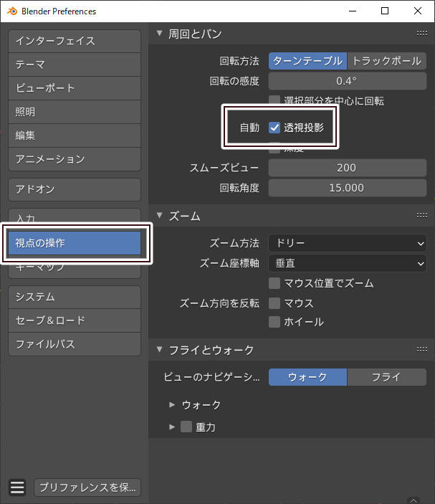Screen dimensions: 435x504
Task: Enable 選択部分を中心に回転 checkbox
Action: 274,100
